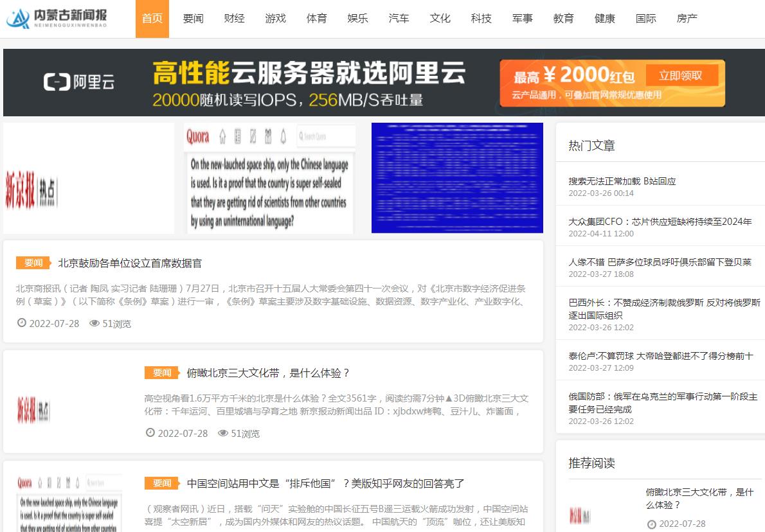This screenshot has height=532, width=765.
Task: Click summary text starting （观察者网讯）近日
Action: point(336,515)
